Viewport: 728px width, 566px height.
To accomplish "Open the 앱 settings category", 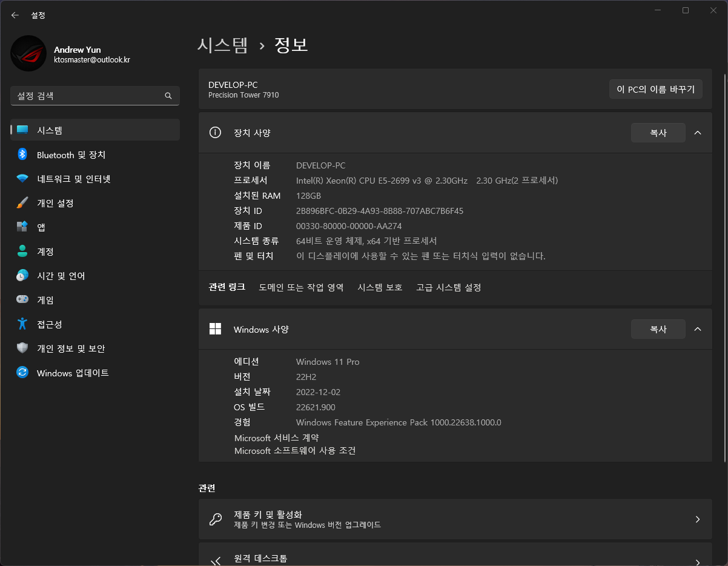I will coord(95,227).
